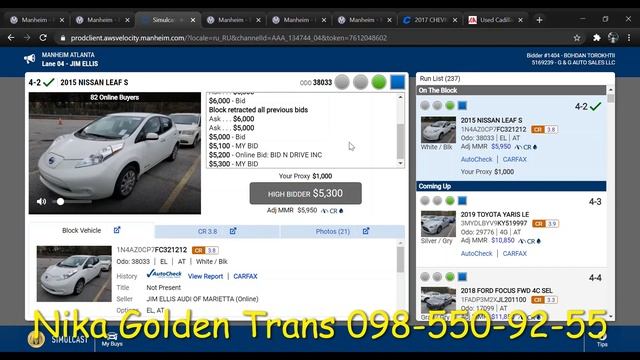Image resolution: width=640 pixels, height=360 pixels.
Task: Reload the page
Action: [x=43, y=38]
